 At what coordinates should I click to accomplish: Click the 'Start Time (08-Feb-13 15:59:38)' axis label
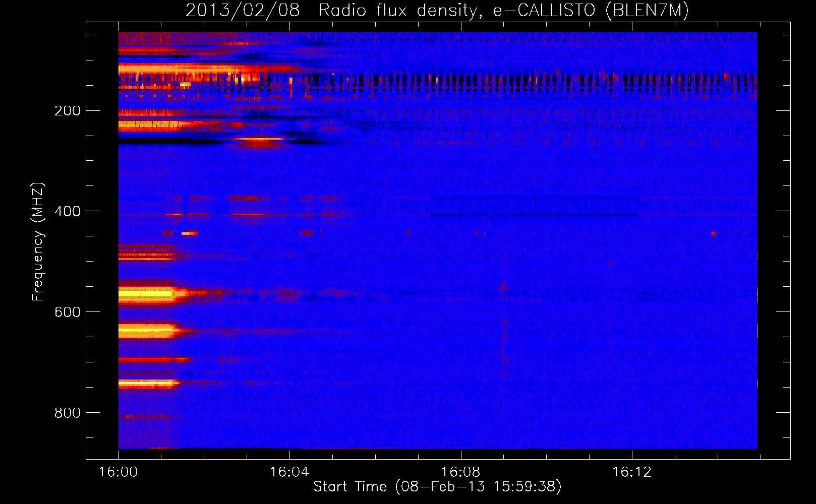click(437, 487)
